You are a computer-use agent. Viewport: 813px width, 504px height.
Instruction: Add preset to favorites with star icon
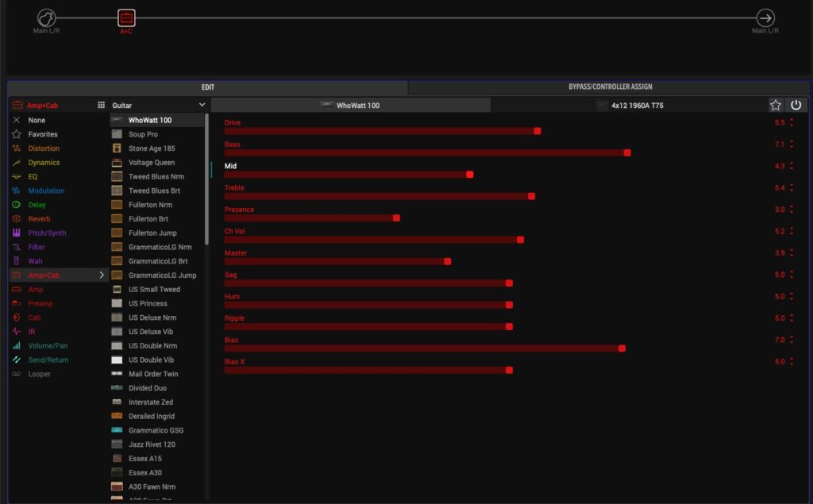click(x=776, y=105)
